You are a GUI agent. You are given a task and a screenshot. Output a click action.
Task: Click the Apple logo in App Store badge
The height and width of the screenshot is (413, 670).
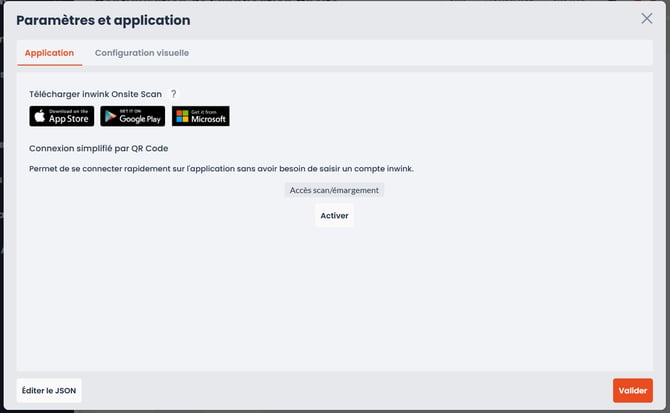[x=40, y=116]
